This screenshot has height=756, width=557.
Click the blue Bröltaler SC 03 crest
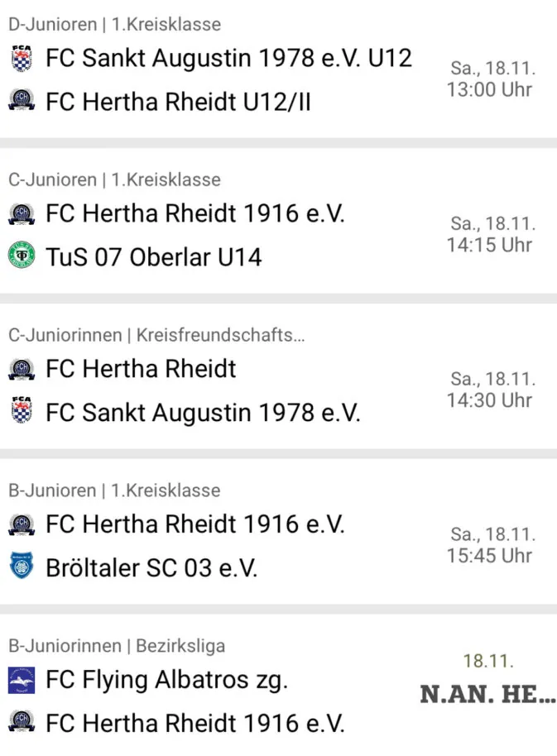click(22, 567)
